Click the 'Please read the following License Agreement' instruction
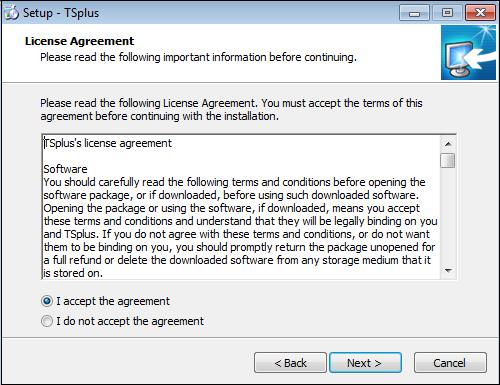Image resolution: width=500 pixels, height=385 pixels. point(231,110)
